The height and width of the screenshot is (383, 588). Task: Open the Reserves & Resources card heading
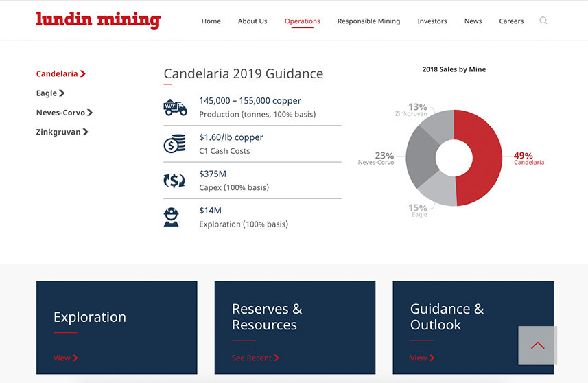point(267,317)
